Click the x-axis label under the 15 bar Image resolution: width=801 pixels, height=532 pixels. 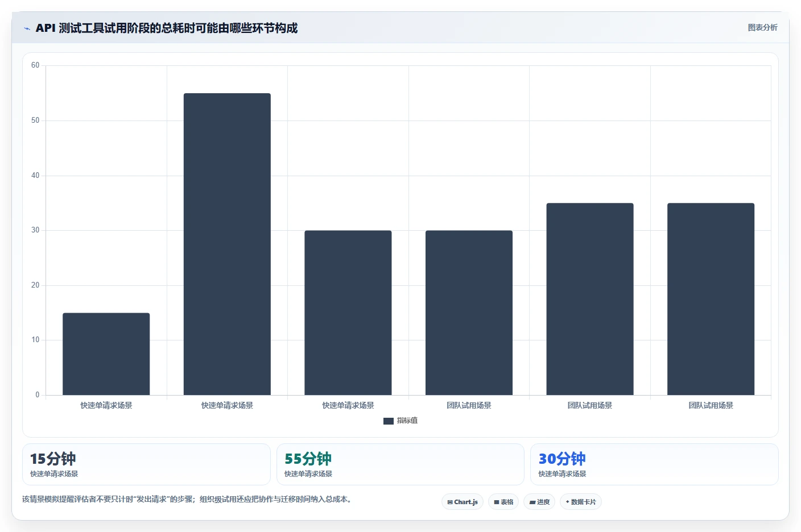click(106, 405)
